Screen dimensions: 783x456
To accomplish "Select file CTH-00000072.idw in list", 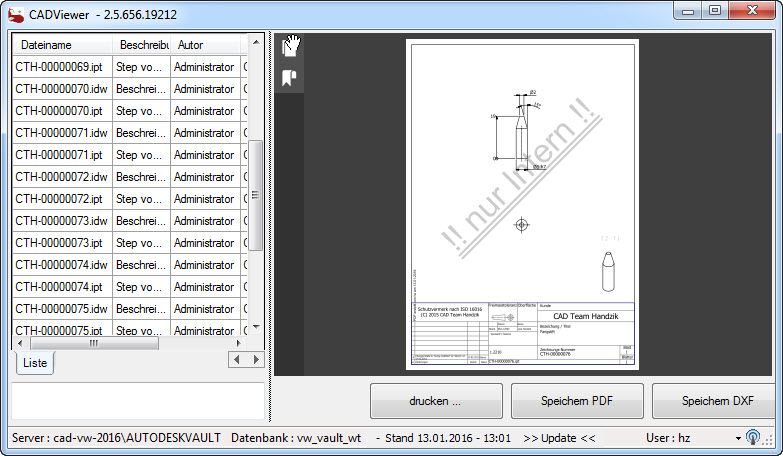I will click(61, 177).
